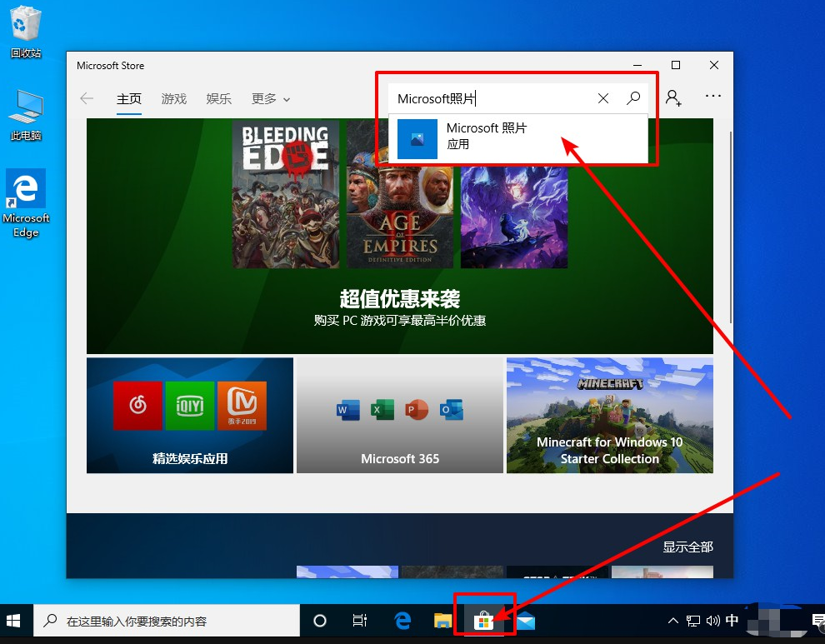Expand the 更多 dropdown

pyautogui.click(x=271, y=99)
